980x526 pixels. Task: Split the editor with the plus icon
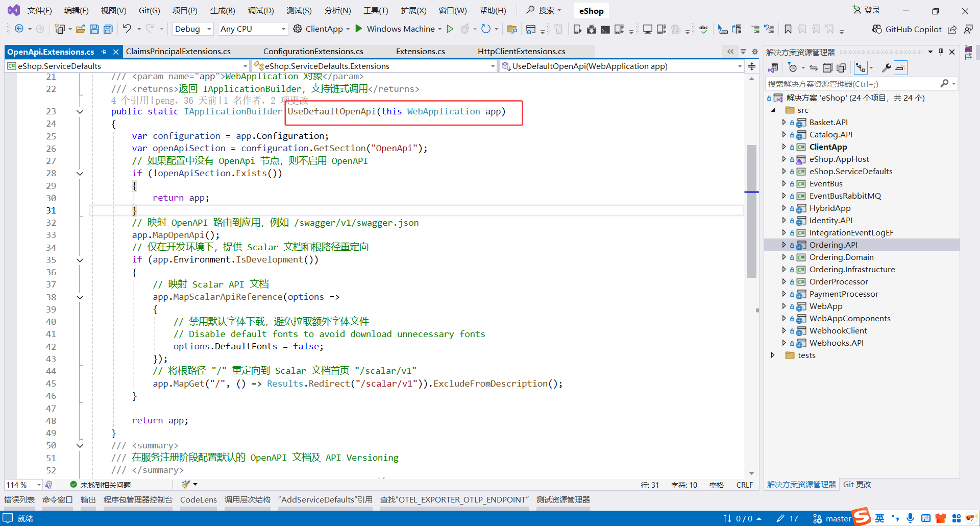coord(752,66)
